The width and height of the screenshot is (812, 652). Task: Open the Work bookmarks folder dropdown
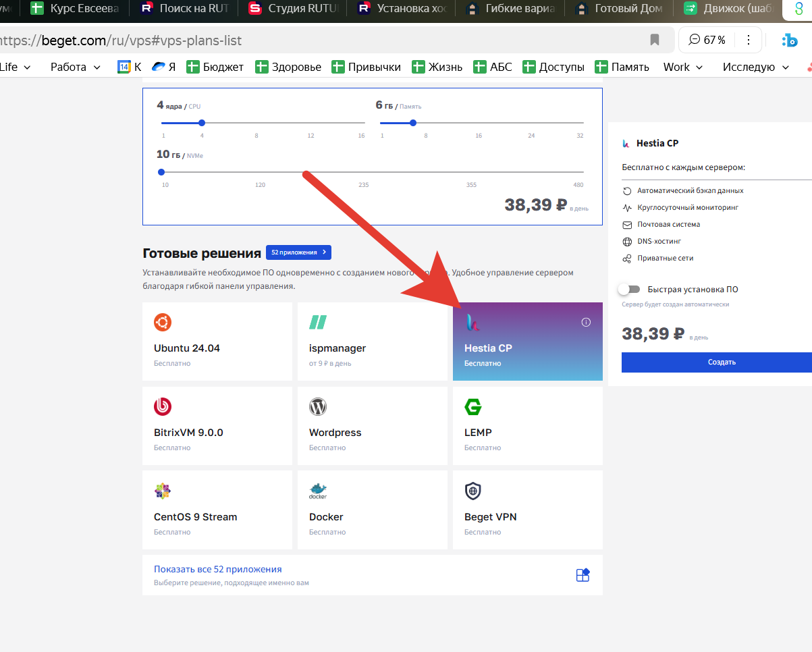[x=682, y=67]
